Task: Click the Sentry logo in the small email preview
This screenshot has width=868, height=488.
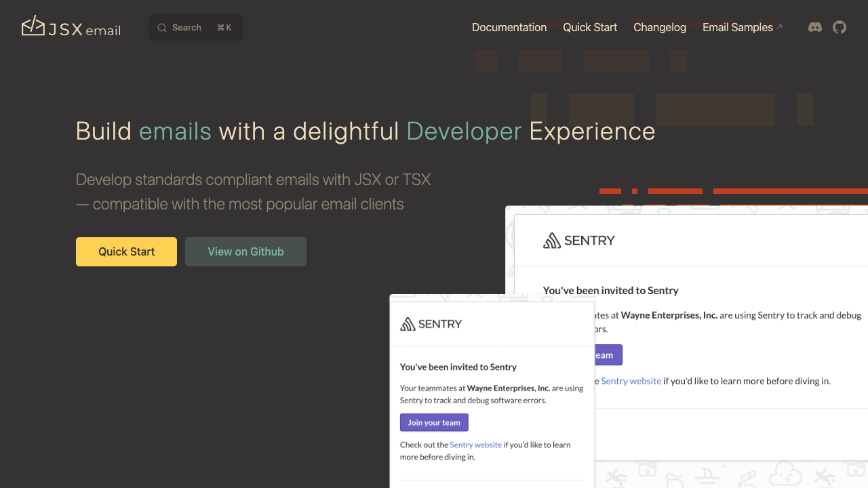Action: pyautogui.click(x=430, y=324)
